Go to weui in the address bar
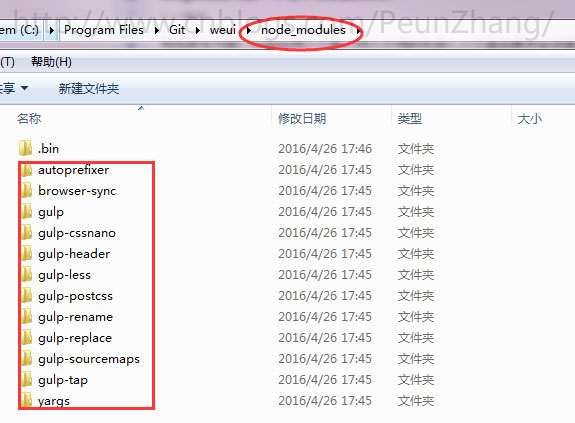The image size is (575, 423). [x=223, y=30]
